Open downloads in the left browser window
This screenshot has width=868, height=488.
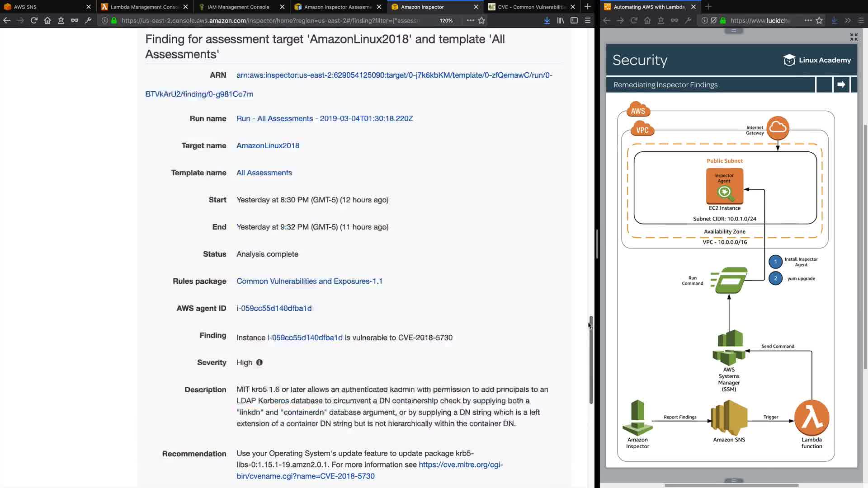[x=547, y=20]
